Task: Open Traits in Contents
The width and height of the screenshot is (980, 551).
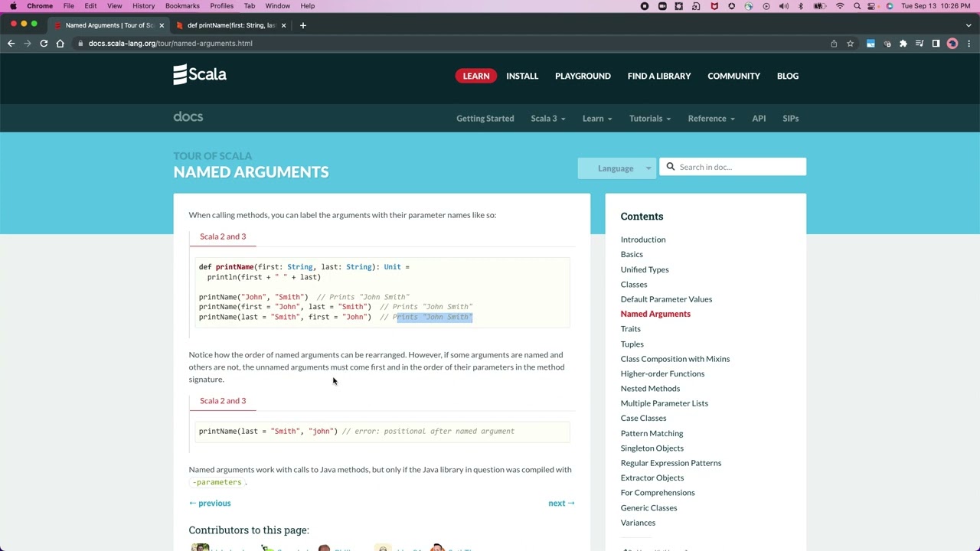Action: pos(631,329)
